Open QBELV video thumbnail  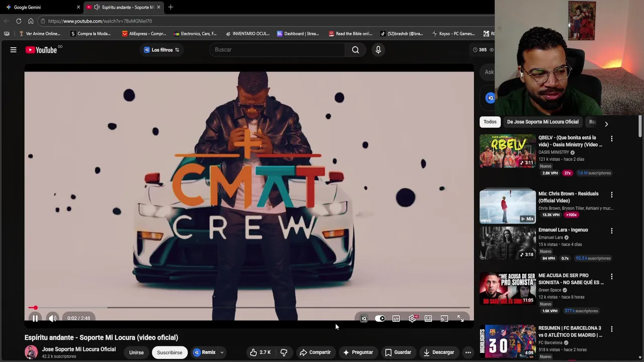click(508, 150)
